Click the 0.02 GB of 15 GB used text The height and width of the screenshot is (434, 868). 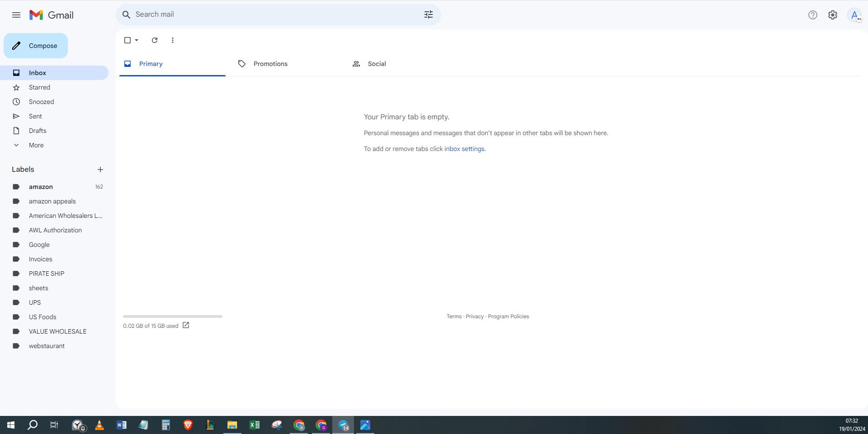pyautogui.click(x=151, y=326)
